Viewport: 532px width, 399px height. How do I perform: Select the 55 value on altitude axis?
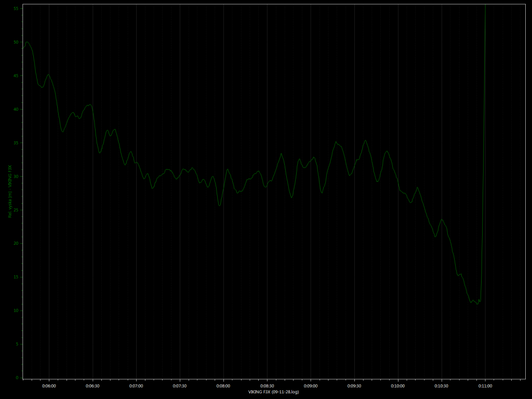(16, 8)
